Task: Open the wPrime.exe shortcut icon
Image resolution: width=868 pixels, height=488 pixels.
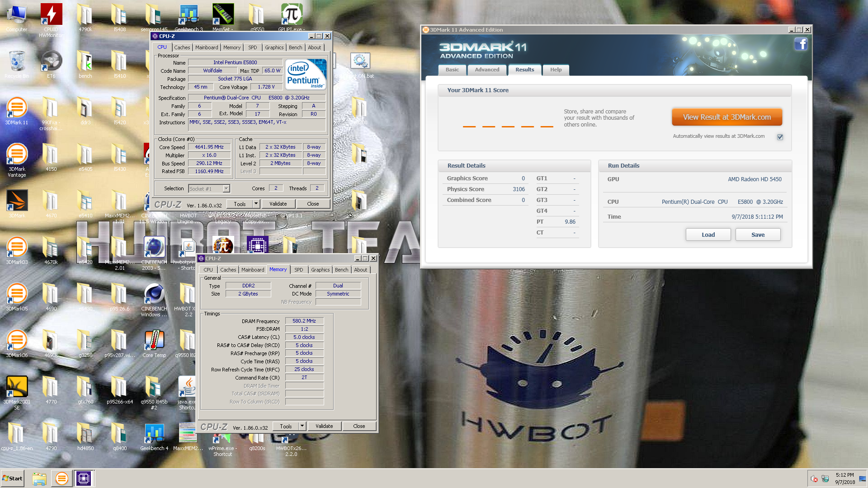Action: click(223, 445)
